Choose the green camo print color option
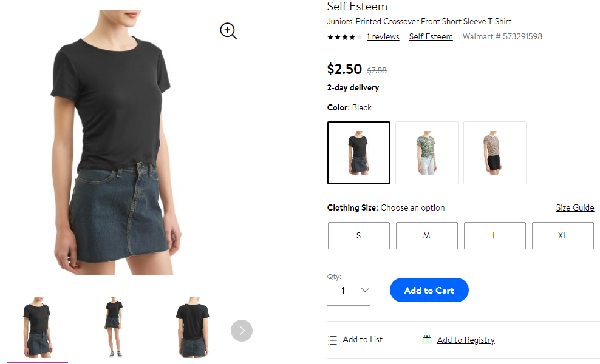The height and width of the screenshot is (364, 600). (427, 153)
